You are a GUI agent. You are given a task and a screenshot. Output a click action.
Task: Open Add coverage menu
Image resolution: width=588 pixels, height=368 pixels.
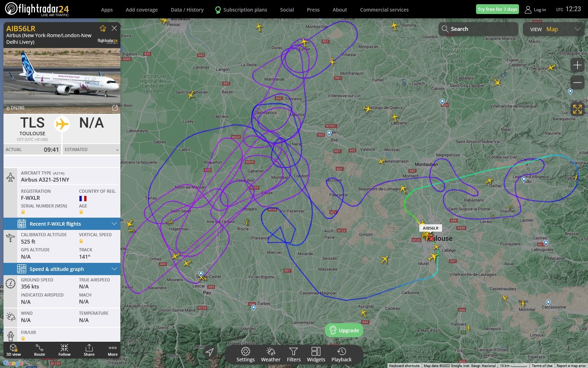[x=142, y=10]
